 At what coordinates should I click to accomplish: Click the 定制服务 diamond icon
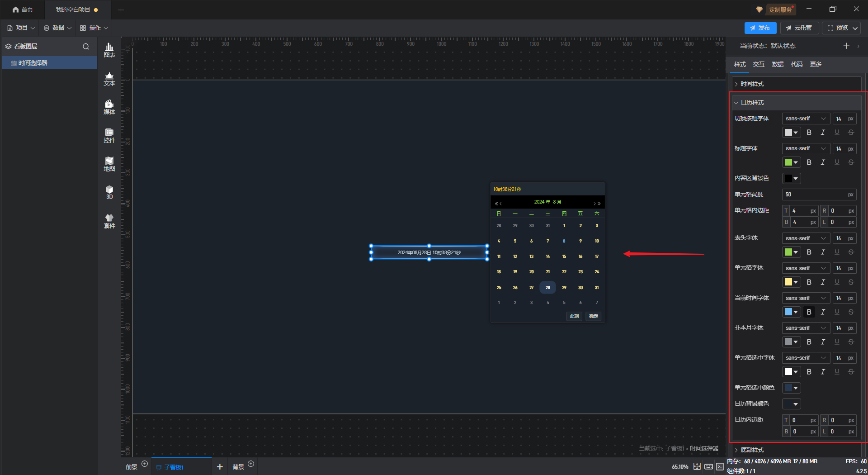[759, 9]
